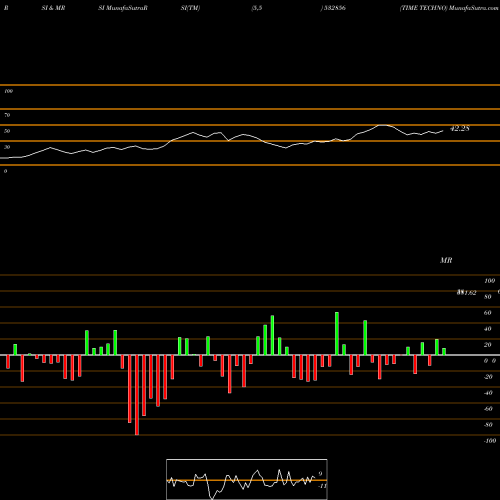Click the MR axis label -60
Image resolution: width=500 pixels, height=500 pixels.
click(488, 409)
